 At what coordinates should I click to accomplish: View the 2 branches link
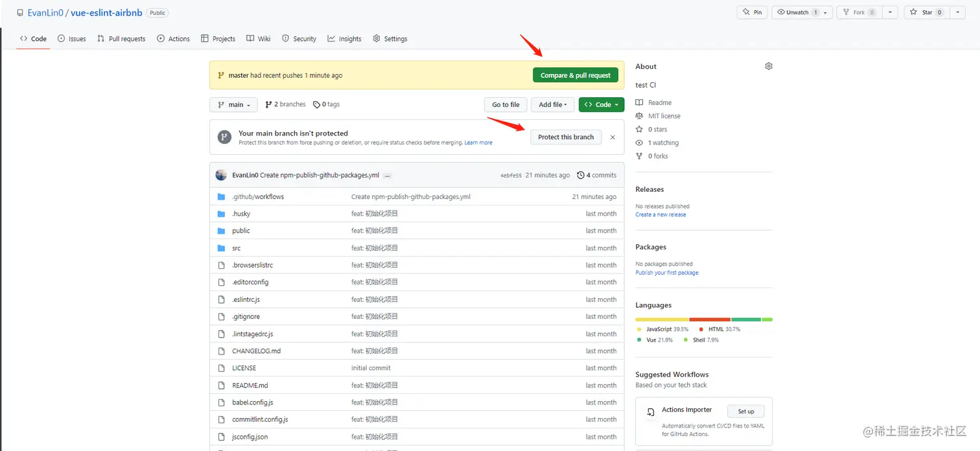point(285,104)
